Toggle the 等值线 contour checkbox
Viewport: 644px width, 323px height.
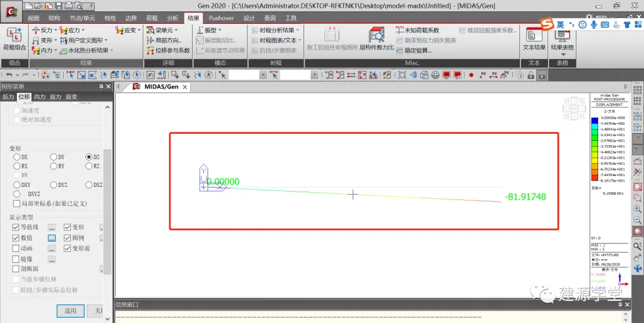[x=16, y=227]
